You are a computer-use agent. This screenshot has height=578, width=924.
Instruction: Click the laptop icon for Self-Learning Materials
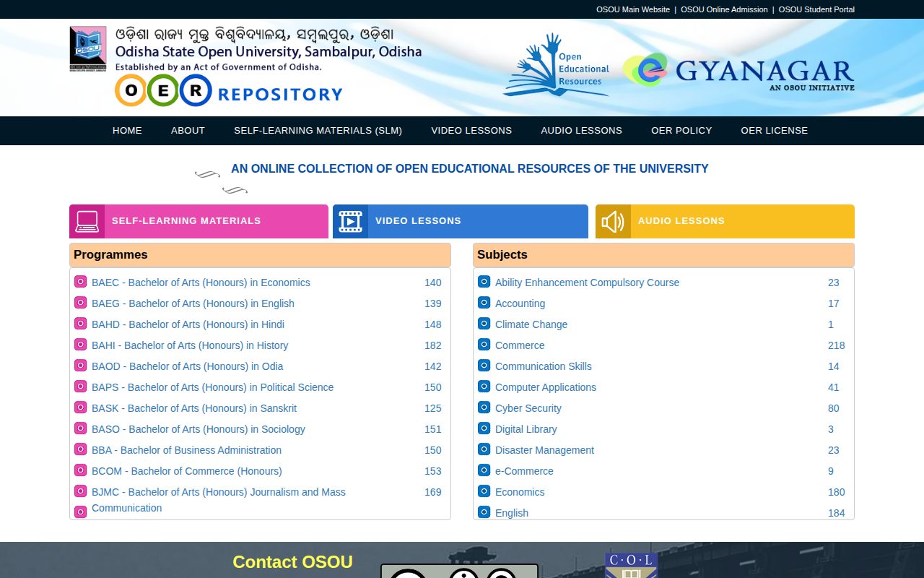coord(87,221)
